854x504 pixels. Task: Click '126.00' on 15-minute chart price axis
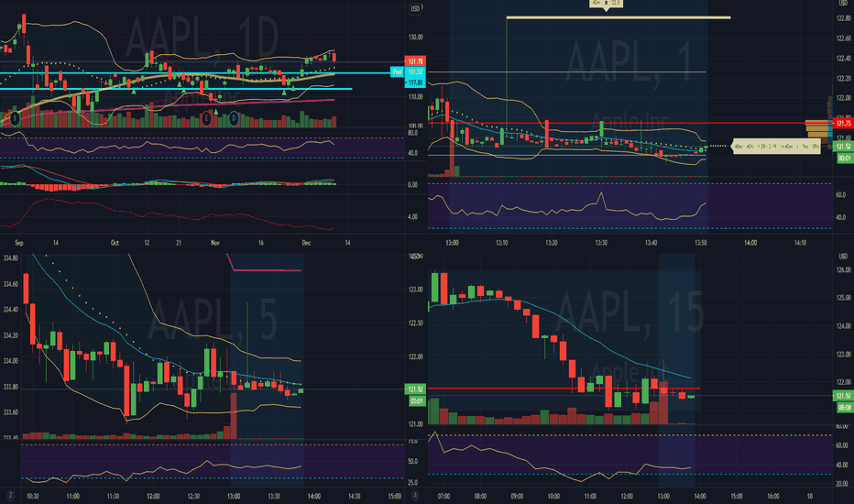point(843,270)
